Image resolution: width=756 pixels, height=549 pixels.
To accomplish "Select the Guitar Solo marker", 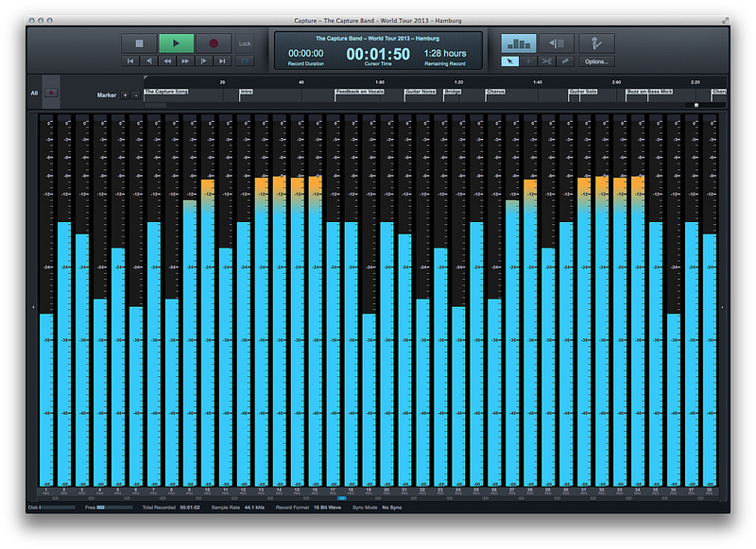I will [583, 91].
